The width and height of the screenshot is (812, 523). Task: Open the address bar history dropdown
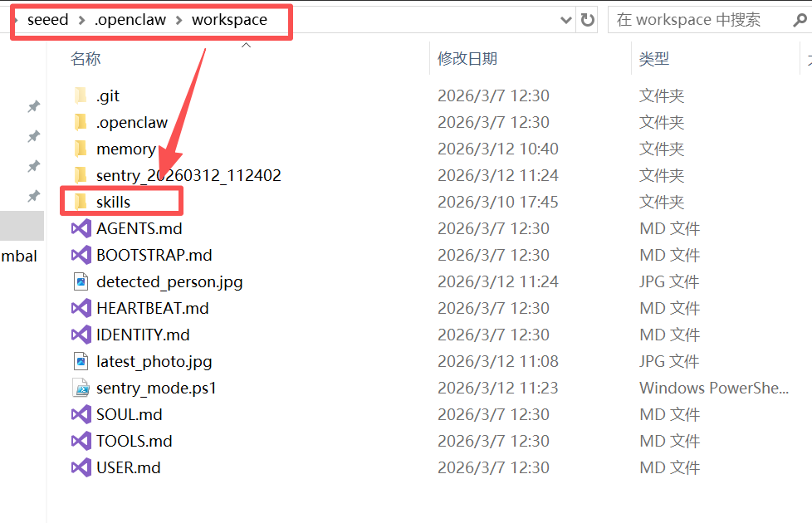point(566,20)
